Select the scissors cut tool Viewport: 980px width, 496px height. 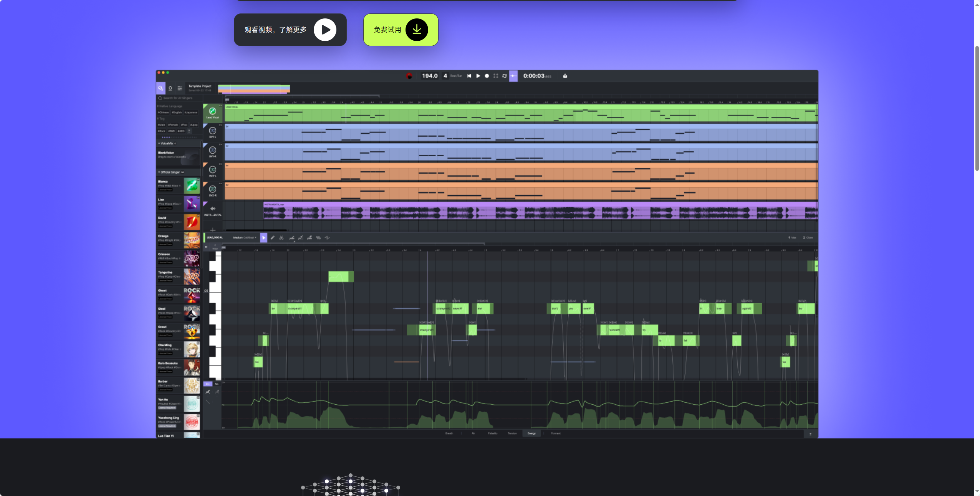(x=281, y=238)
